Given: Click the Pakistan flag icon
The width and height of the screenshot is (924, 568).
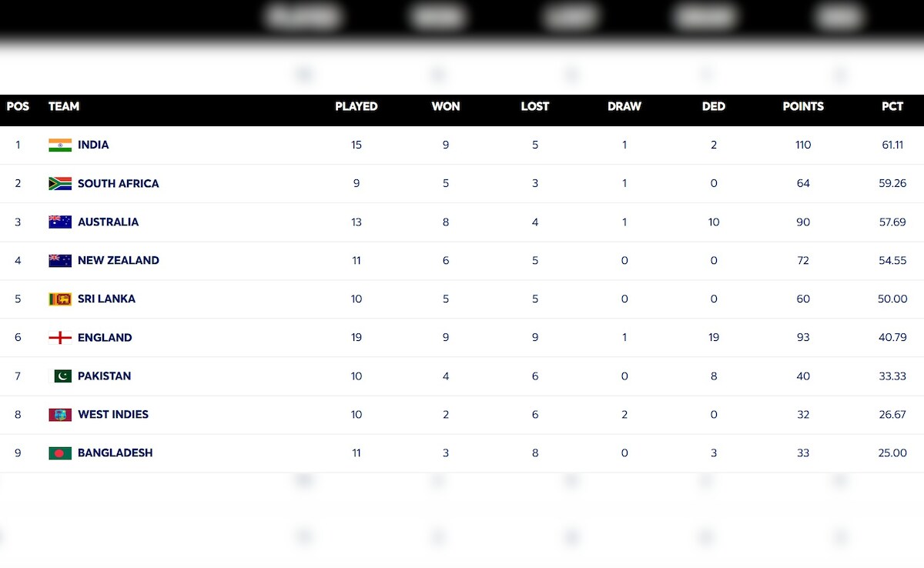Looking at the screenshot, I should (60, 376).
